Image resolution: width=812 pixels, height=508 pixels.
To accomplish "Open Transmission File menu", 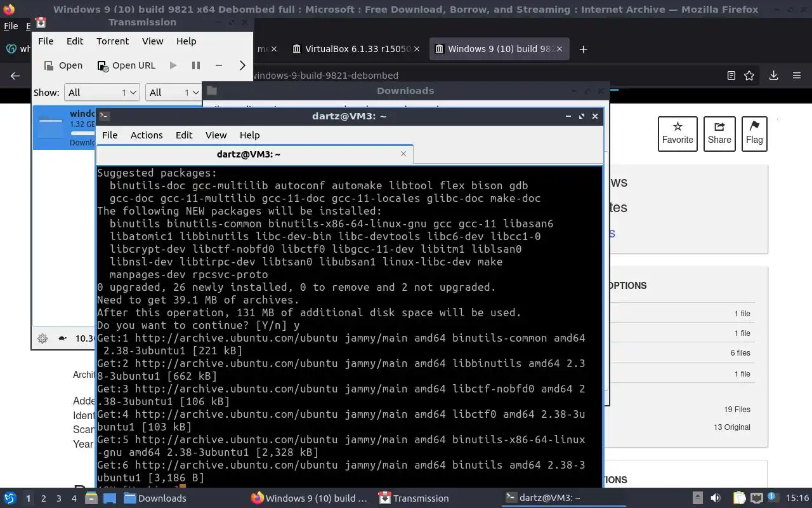I will click(46, 41).
